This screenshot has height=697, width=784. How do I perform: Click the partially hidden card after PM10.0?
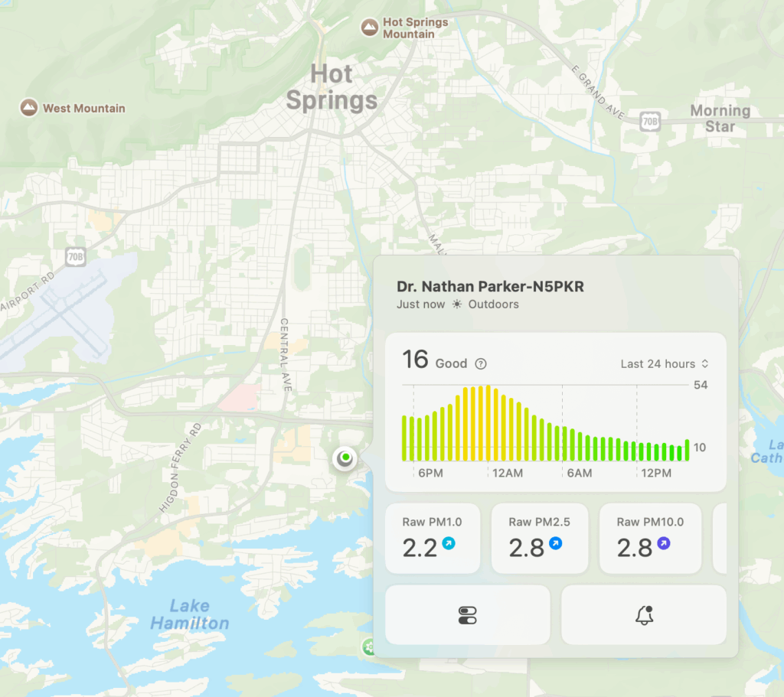click(720, 538)
